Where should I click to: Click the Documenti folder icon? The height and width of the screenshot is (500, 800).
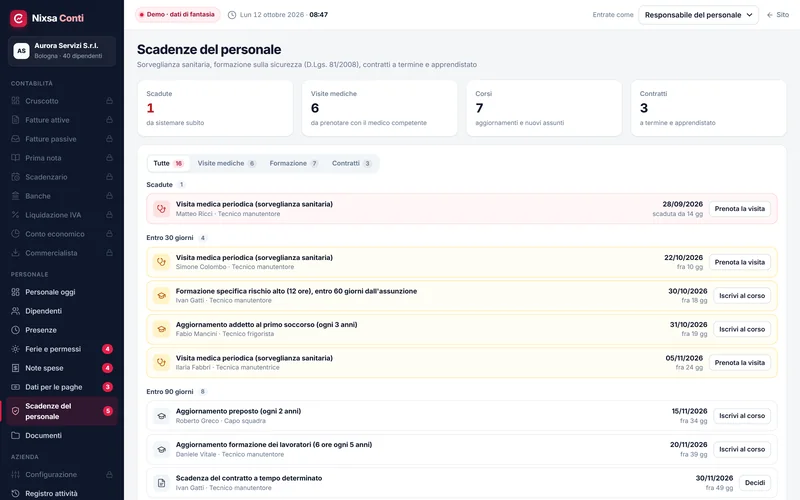click(x=15, y=436)
